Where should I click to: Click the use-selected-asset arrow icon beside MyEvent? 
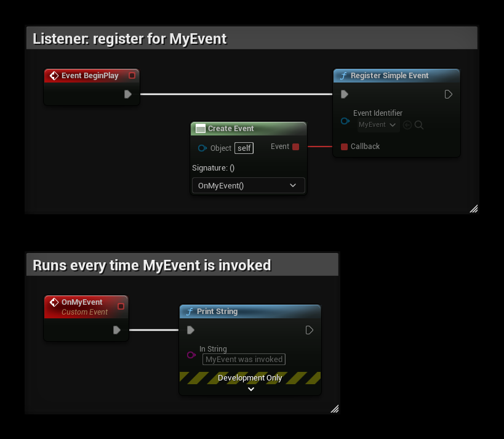click(x=407, y=125)
